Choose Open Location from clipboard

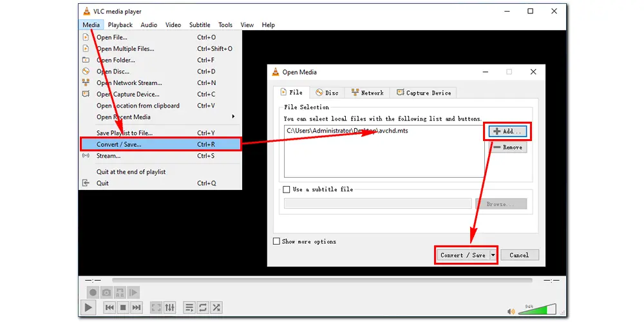(160, 106)
